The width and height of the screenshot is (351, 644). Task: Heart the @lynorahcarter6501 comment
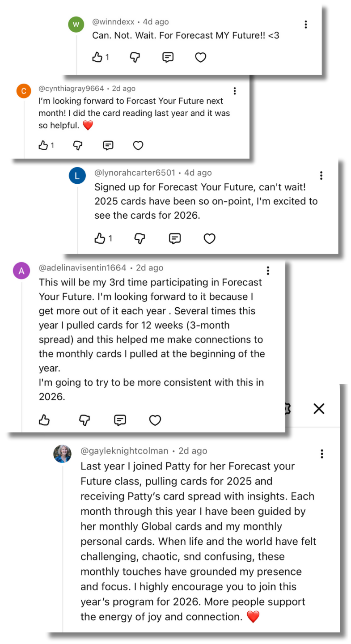tap(209, 239)
